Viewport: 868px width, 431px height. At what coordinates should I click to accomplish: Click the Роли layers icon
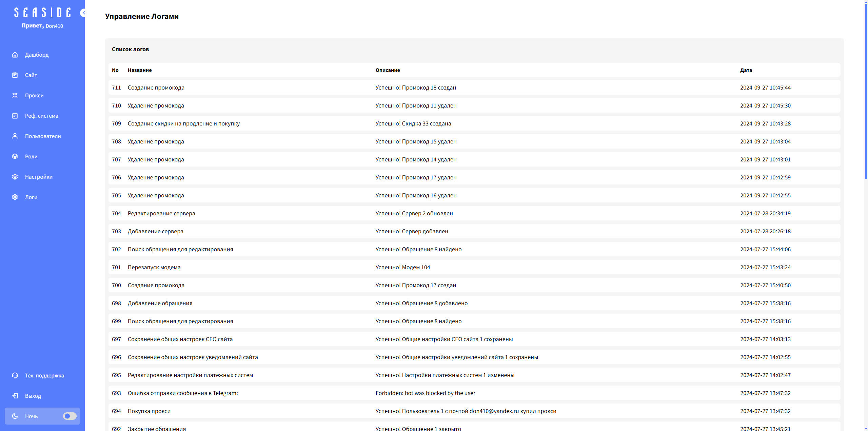[x=15, y=156]
